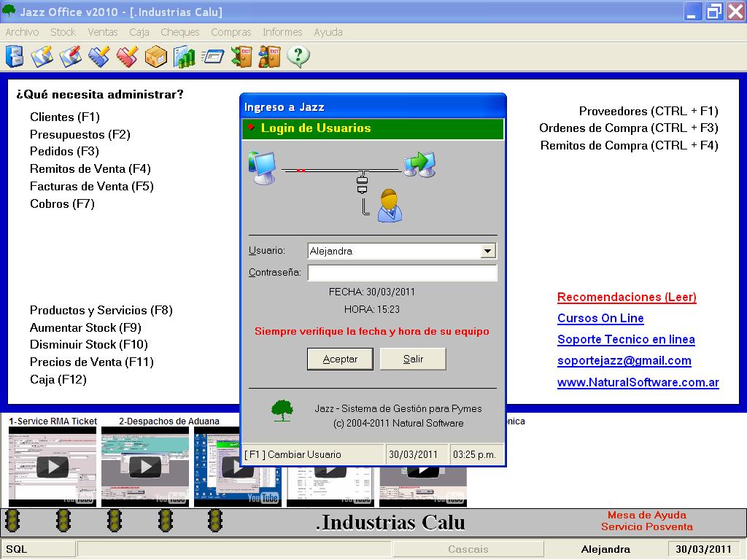Open Remitos de Venta (F4)
Viewport: 747px width, 560px height.
pyautogui.click(x=90, y=168)
